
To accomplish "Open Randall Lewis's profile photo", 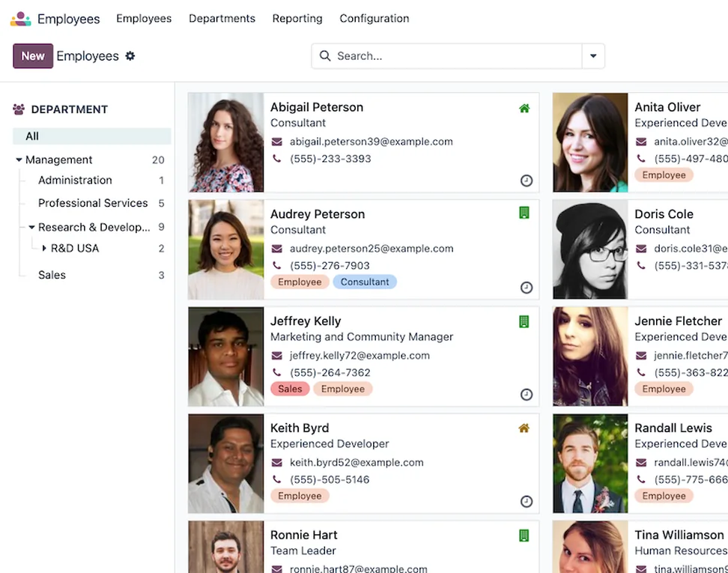I will 590,464.
